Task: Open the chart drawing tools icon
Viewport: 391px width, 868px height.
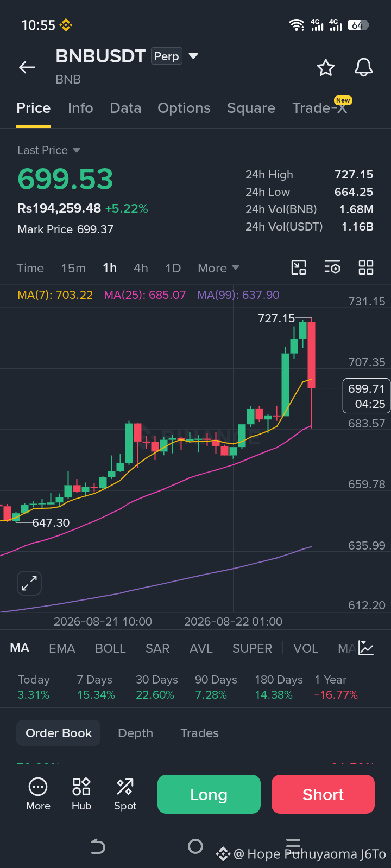Action: coord(299,267)
